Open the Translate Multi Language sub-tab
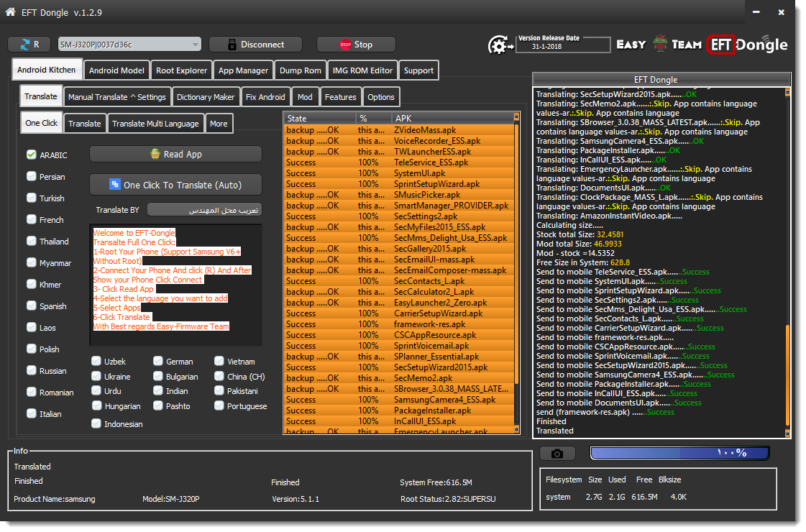This screenshot has width=806, height=532. (155, 124)
